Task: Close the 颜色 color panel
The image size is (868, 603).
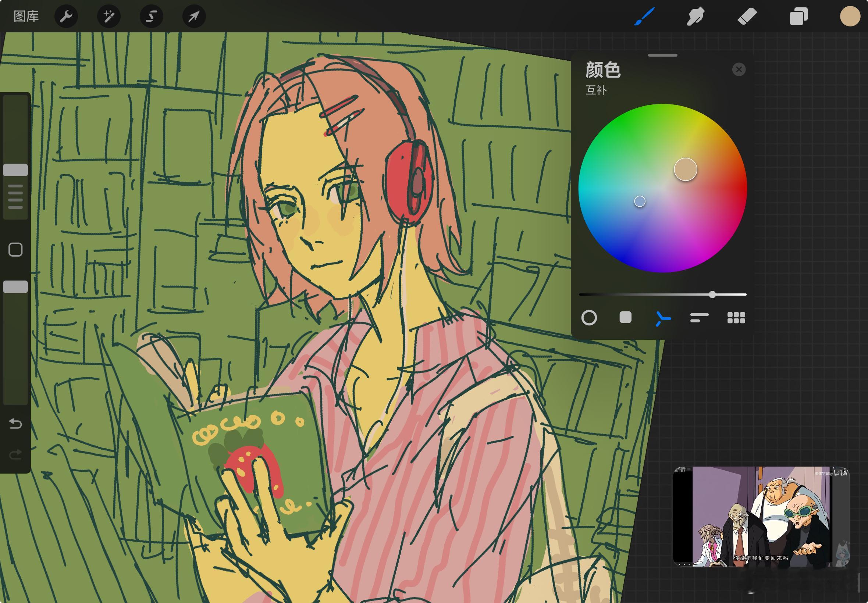Action: click(x=739, y=69)
